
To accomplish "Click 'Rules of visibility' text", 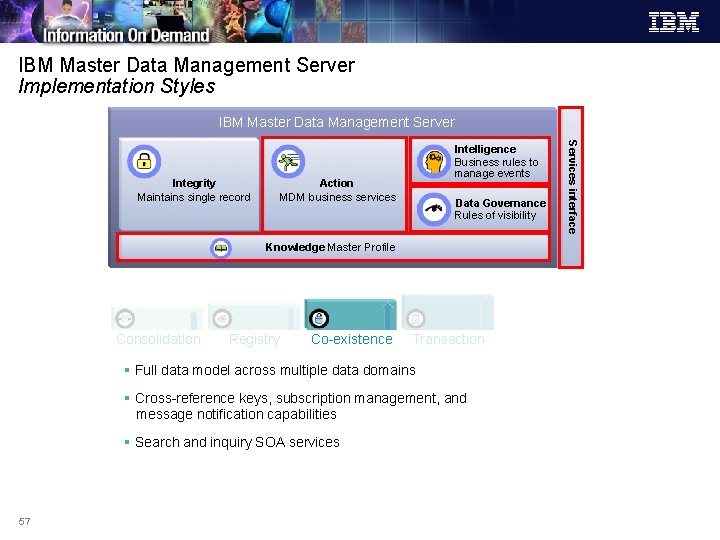I will pos(495,215).
